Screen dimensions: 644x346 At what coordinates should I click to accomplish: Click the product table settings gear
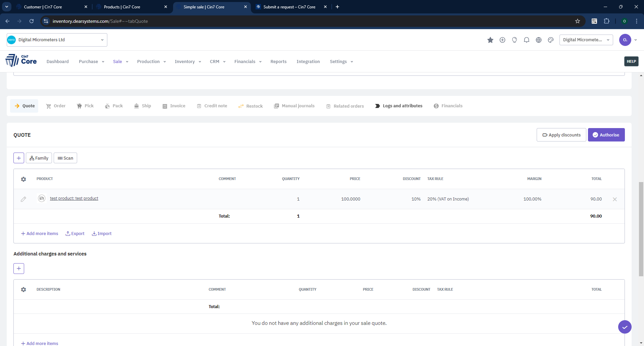click(23, 179)
